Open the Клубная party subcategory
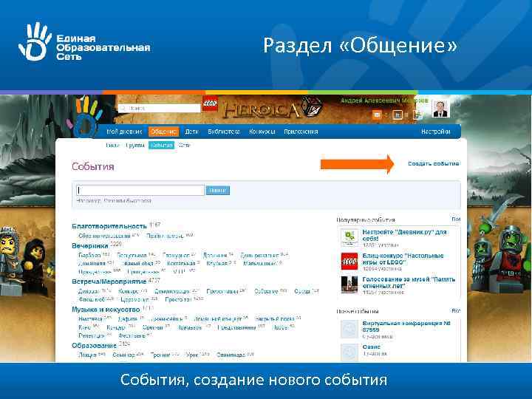The width and height of the screenshot is (532, 399). coord(216,263)
